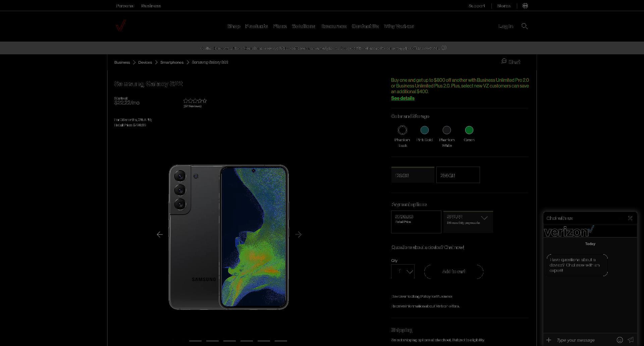Screen dimensions: 644x346
Task: Open the emoji picker in chat
Action: tap(620, 340)
